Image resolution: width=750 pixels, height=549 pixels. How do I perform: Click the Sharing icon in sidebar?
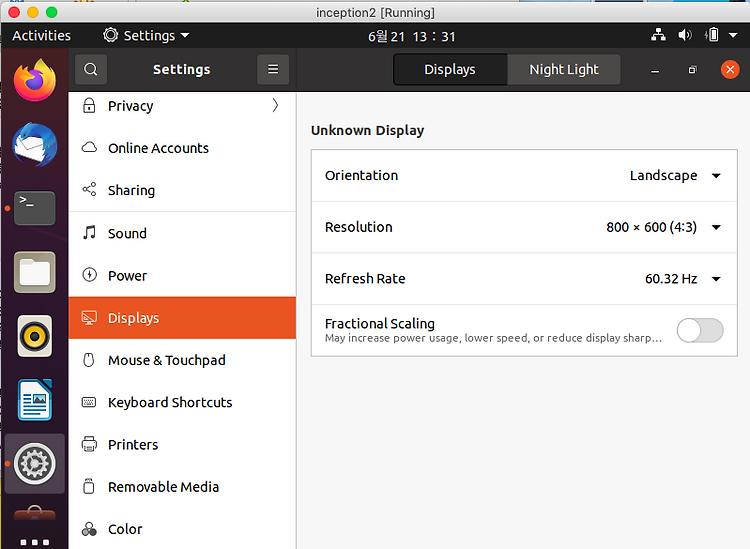tap(89, 189)
